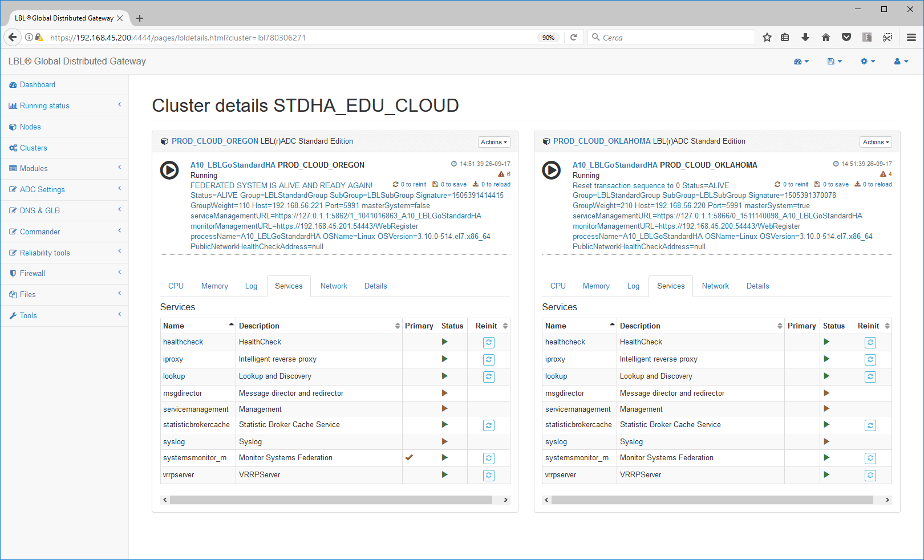Reinit lookup service on PROD_CLOUD_OKLAHOMA
This screenshot has width=924, height=560.
[870, 377]
